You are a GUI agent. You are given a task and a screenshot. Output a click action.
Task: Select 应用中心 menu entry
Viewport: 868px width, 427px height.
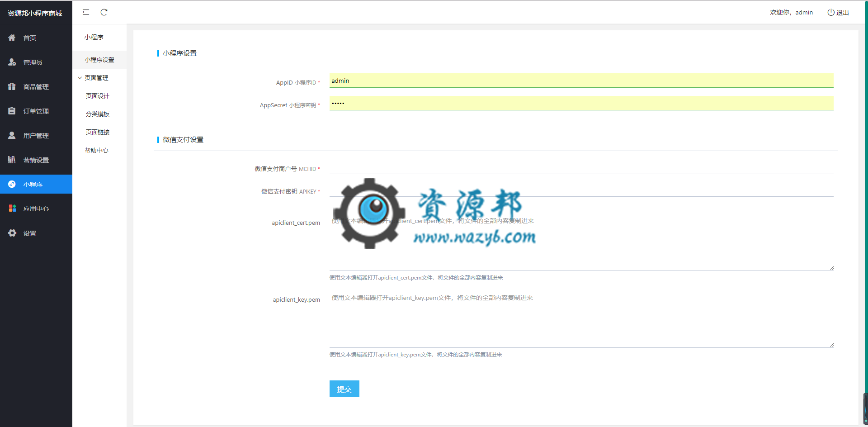point(36,209)
